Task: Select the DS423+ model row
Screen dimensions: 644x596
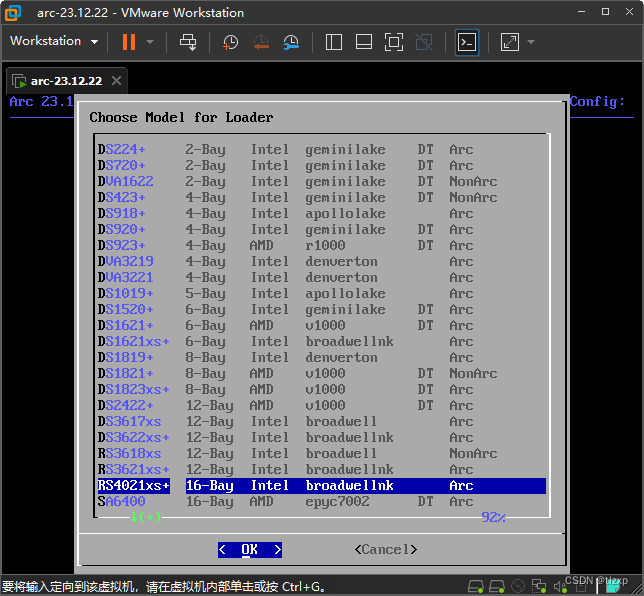Action: (322, 198)
